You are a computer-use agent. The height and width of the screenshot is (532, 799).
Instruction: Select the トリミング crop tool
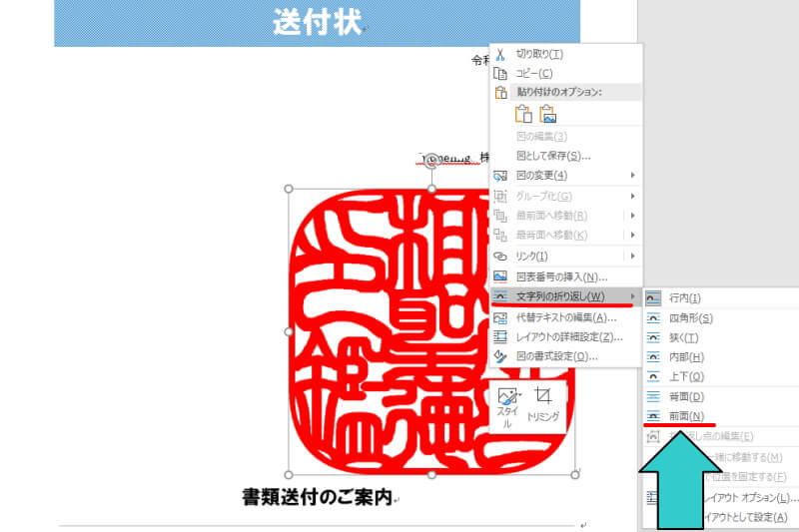click(543, 403)
